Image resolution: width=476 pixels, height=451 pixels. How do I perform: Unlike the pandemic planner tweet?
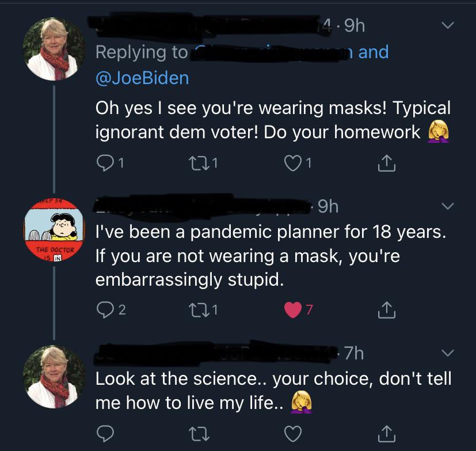pyautogui.click(x=292, y=310)
